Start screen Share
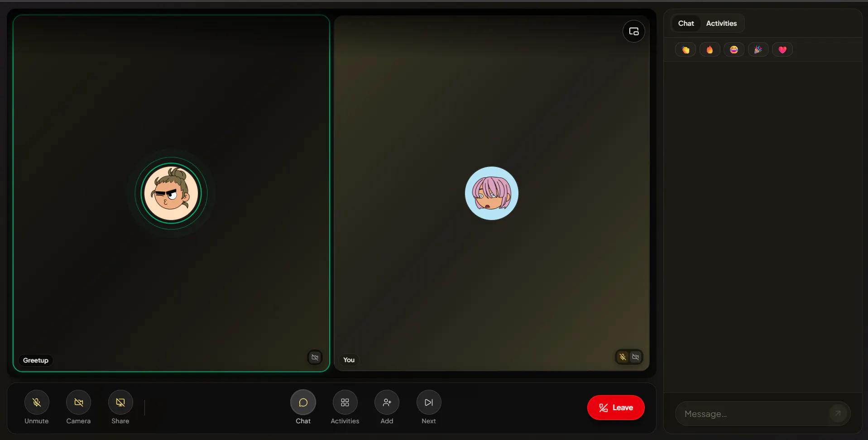The height and width of the screenshot is (440, 868). coord(120,402)
